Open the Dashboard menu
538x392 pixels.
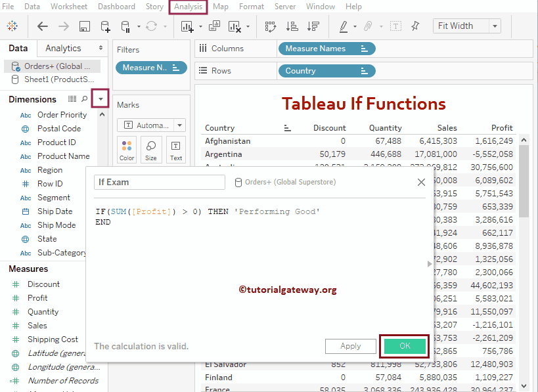coord(116,7)
